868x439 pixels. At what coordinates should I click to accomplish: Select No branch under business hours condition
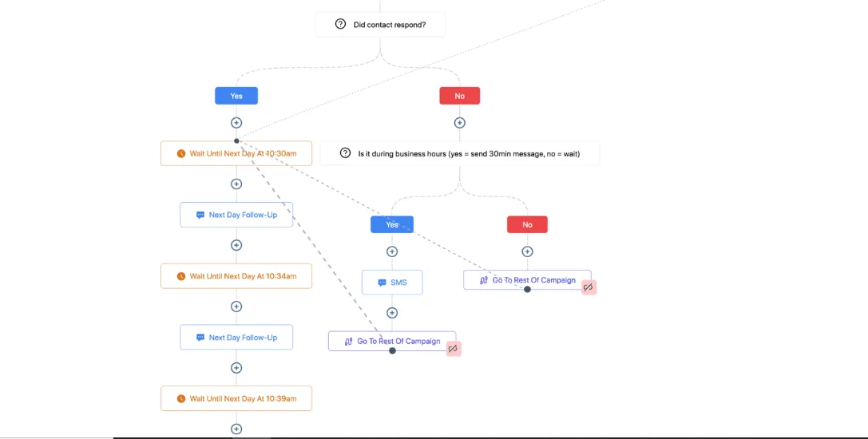coord(527,225)
